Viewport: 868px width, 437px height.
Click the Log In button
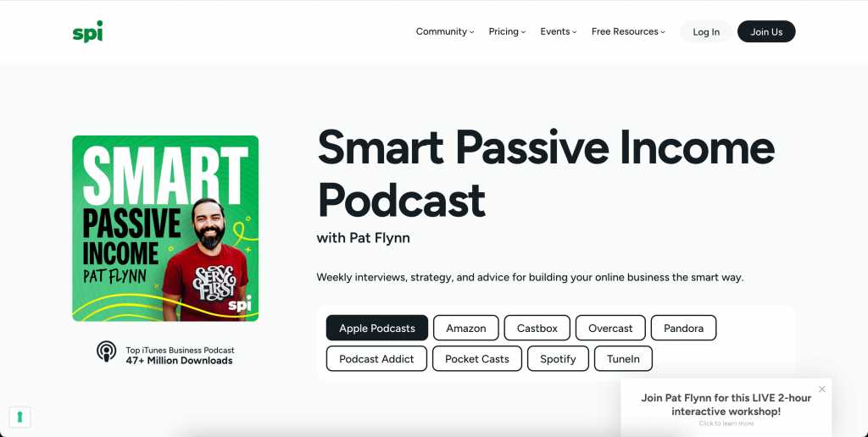(x=706, y=31)
